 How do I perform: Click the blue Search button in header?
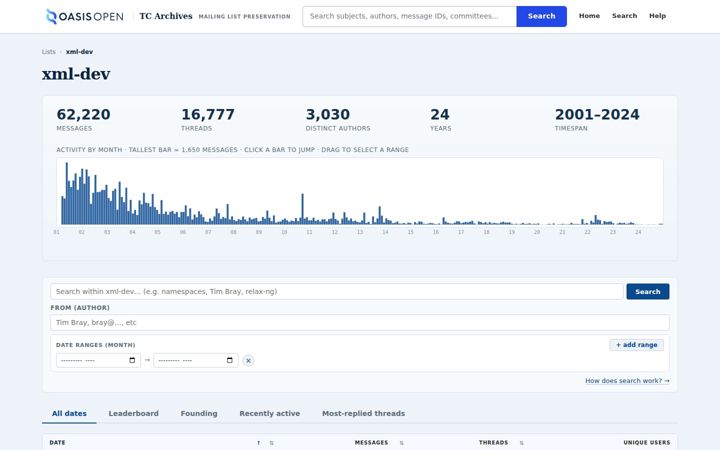[x=541, y=16]
